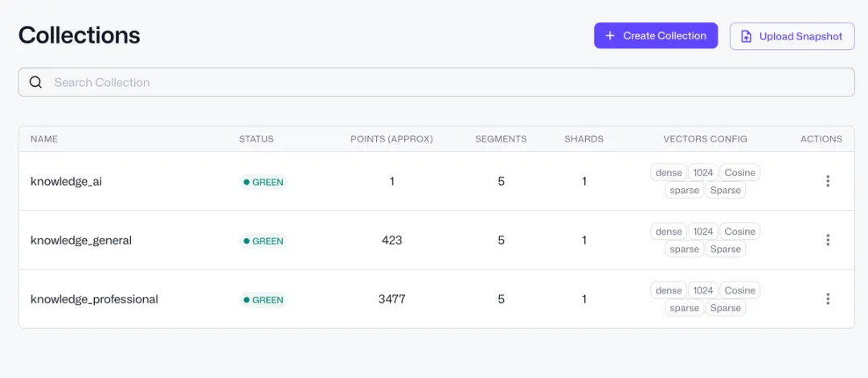This screenshot has width=868, height=378.
Task: Focus the Search Collection input field
Action: pyautogui.click(x=434, y=82)
